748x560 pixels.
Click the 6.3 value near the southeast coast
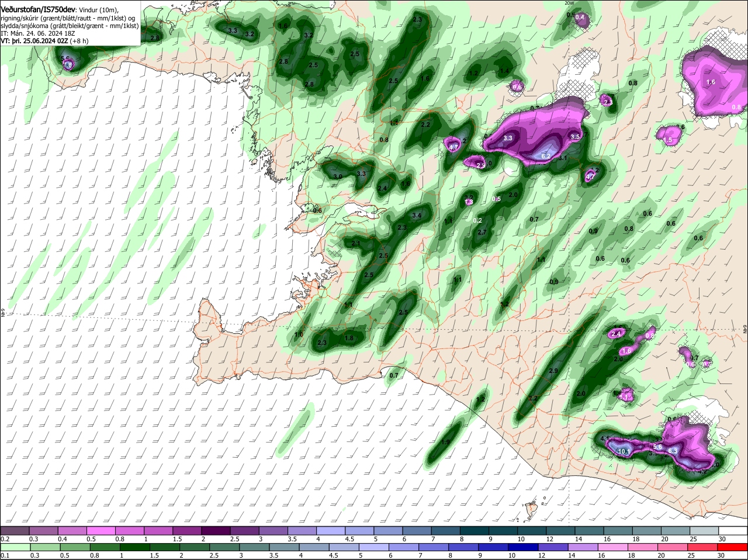(672, 451)
